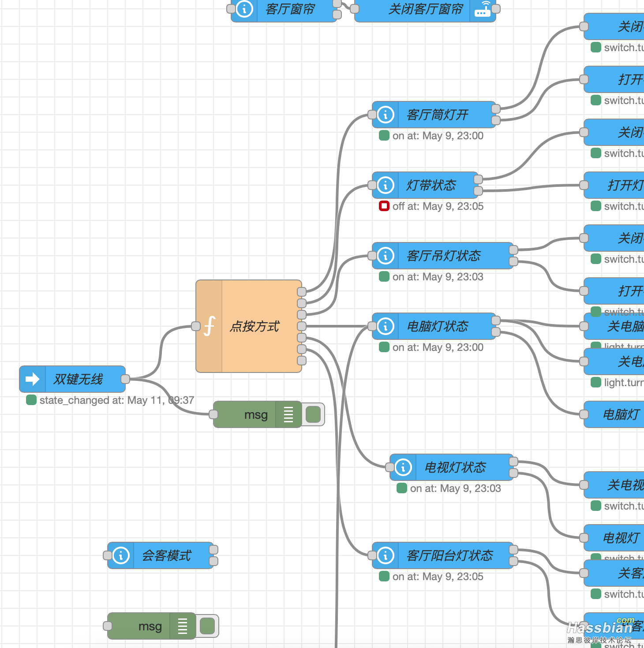Screen dimensions: 644x648
Task: Select the 电视灯状态 node label
Action: click(455, 467)
